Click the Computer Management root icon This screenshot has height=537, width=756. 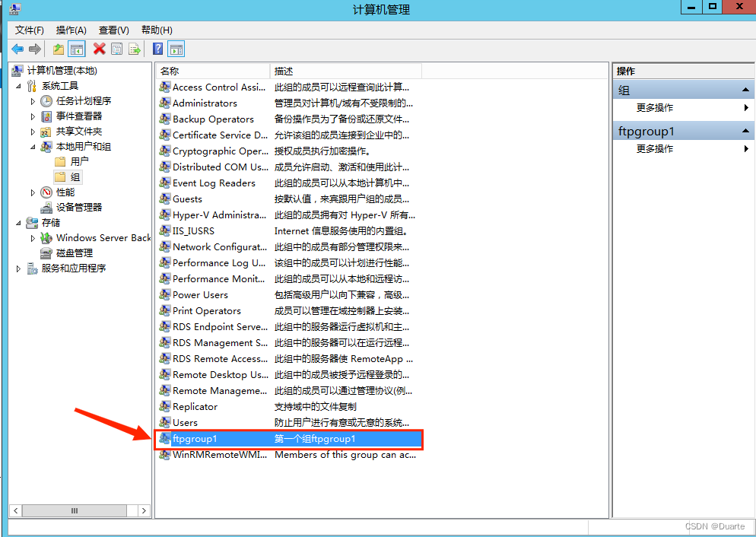pos(17,71)
